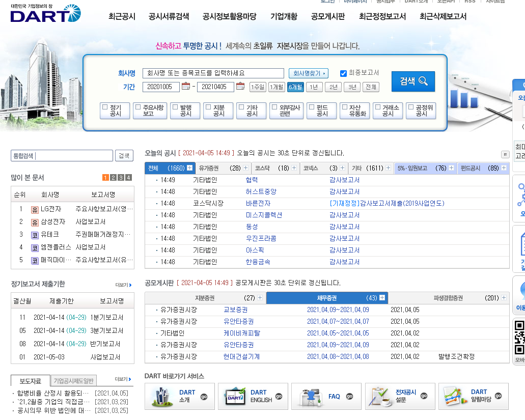Check the 지분공시 checkbox

point(208,107)
